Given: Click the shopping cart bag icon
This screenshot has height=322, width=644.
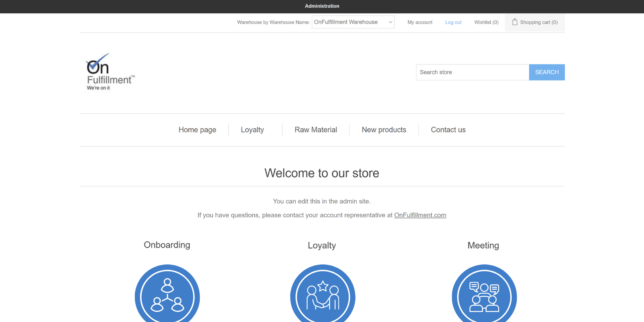Looking at the screenshot, I should coord(514,22).
